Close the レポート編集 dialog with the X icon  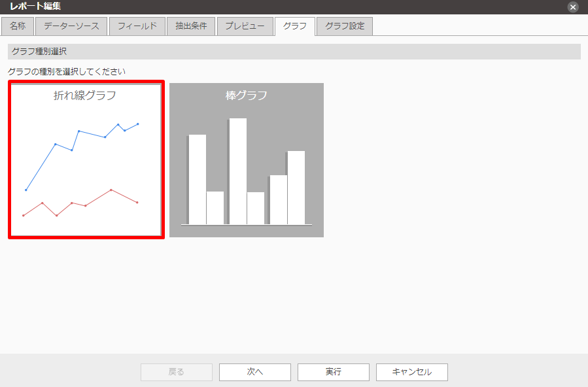tap(572, 7)
